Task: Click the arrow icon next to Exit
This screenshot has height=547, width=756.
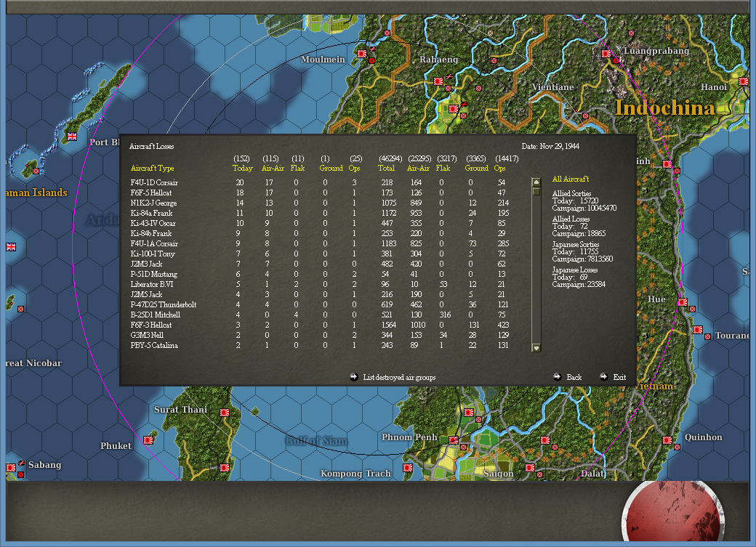Action: (x=603, y=377)
